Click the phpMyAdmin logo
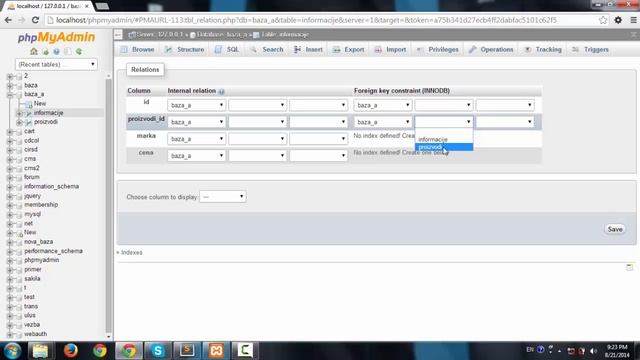640x360 pixels. 56,37
